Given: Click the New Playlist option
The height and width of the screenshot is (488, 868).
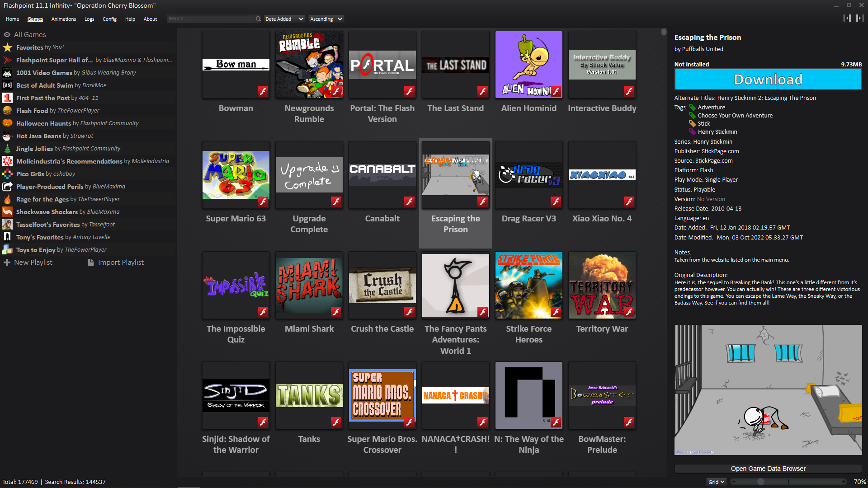Looking at the screenshot, I should (33, 262).
